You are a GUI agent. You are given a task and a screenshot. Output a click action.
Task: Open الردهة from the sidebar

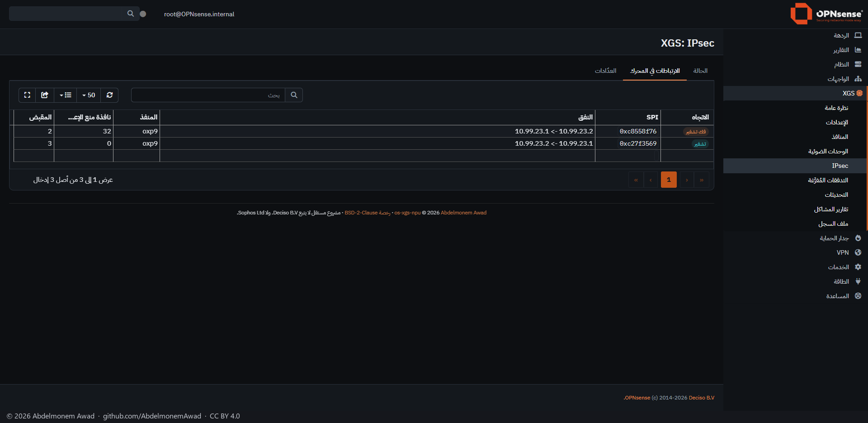(796, 35)
